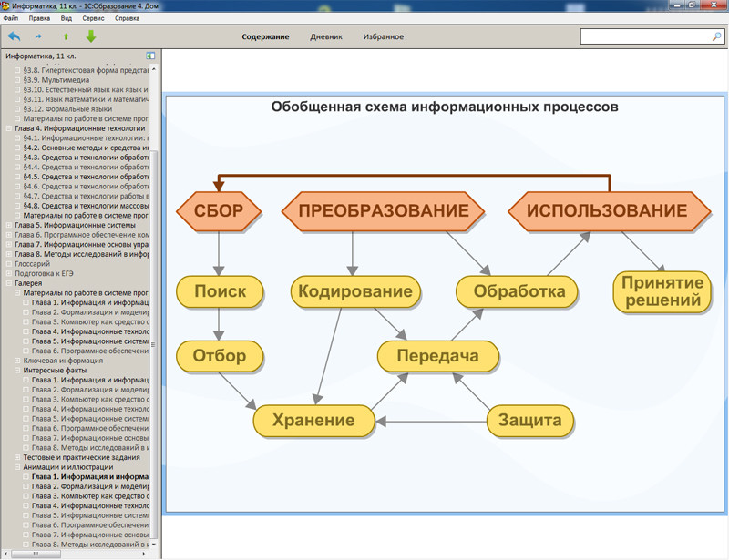Image resolution: width=729 pixels, height=560 pixels.
Task: Click the ИСПОЛЬЗОВАНИЕ hexagon
Action: coord(609,211)
